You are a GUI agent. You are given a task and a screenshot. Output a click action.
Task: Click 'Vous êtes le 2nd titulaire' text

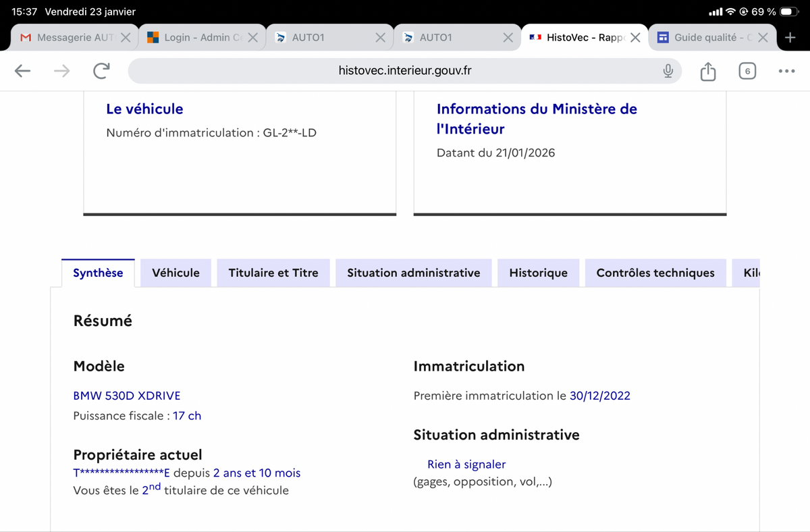181,489
